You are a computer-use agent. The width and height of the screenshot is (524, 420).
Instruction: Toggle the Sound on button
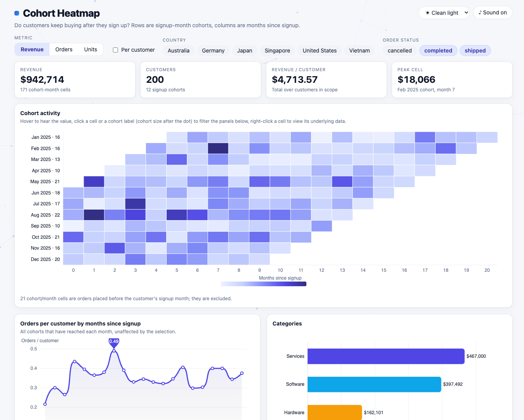[492, 12]
